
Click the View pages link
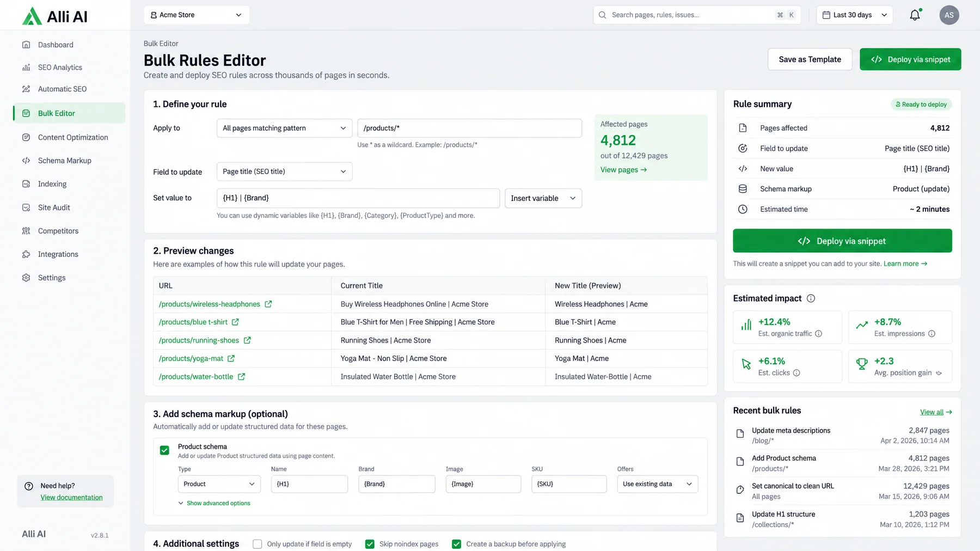pos(623,170)
